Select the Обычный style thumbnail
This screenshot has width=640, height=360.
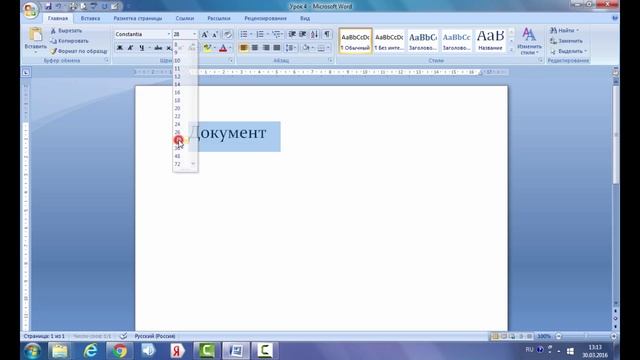point(355,41)
